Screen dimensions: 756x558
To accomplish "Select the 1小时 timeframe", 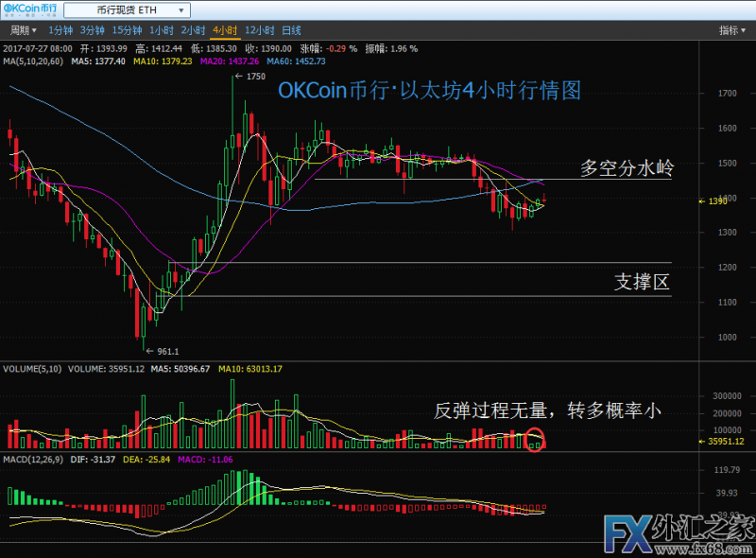I will pyautogui.click(x=161, y=30).
